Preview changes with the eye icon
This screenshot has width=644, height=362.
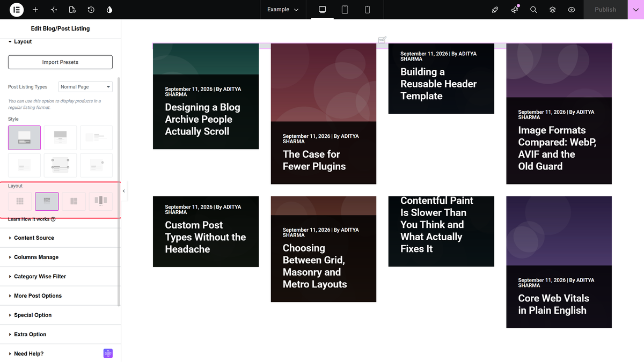[572, 10]
